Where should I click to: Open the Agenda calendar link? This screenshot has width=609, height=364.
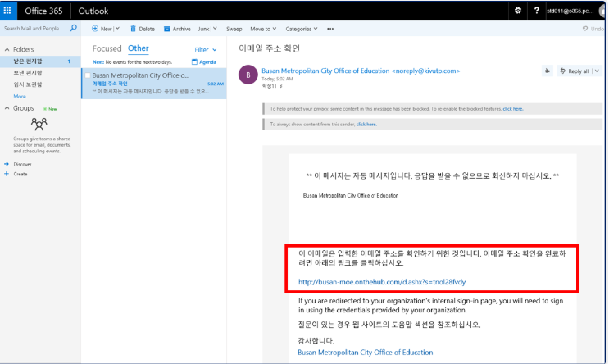[x=203, y=62]
